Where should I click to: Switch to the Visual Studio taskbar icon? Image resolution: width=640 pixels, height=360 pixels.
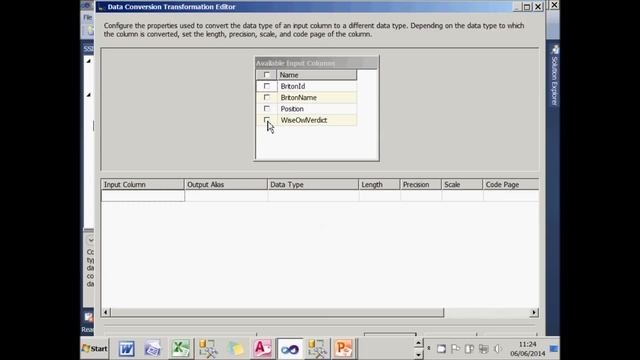click(290, 349)
